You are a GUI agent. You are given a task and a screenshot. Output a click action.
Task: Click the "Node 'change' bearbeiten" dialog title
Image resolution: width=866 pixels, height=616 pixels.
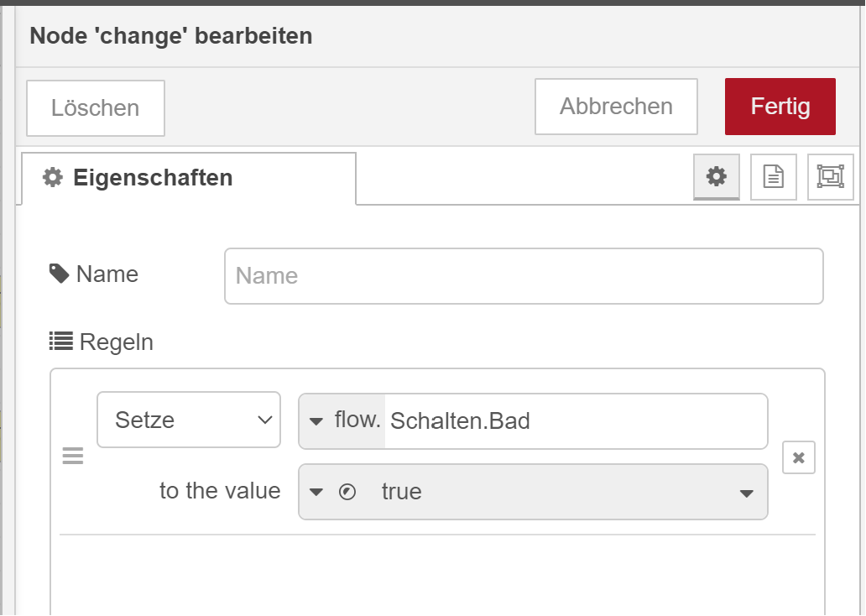[x=171, y=36]
